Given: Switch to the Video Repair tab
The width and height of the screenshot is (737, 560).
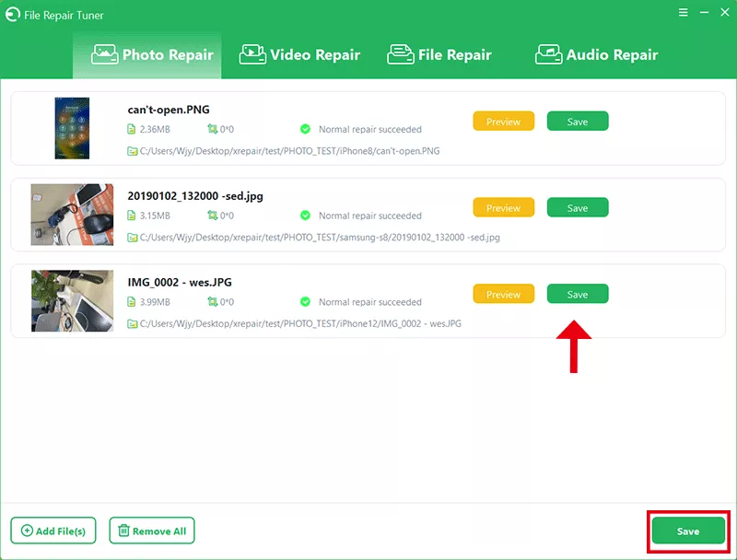Looking at the screenshot, I should point(299,55).
